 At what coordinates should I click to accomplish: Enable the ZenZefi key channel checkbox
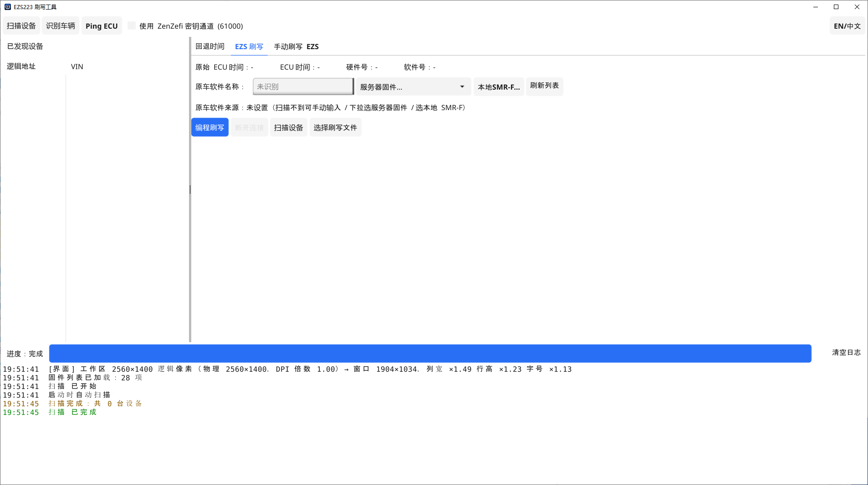132,25
